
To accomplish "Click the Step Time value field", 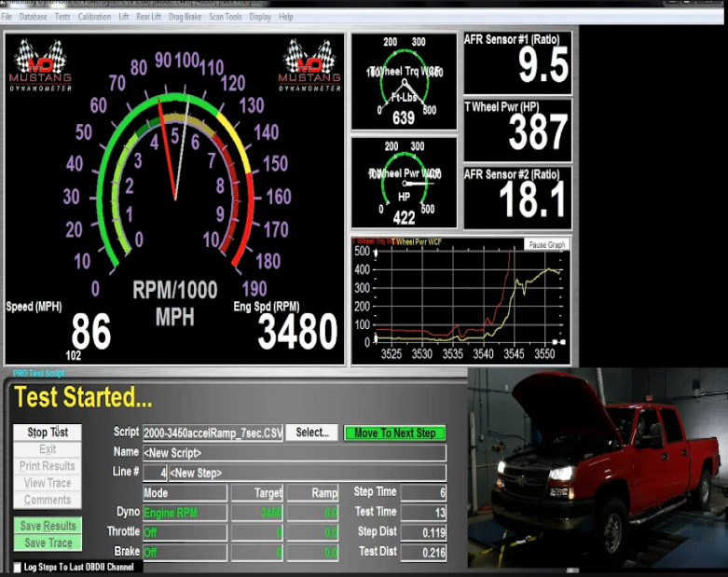I will tap(423, 492).
